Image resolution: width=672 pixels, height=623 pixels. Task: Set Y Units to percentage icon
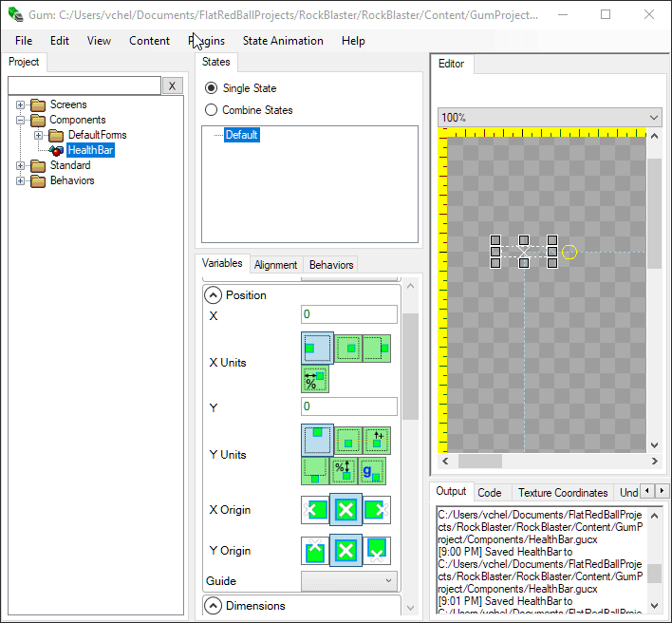(x=345, y=470)
